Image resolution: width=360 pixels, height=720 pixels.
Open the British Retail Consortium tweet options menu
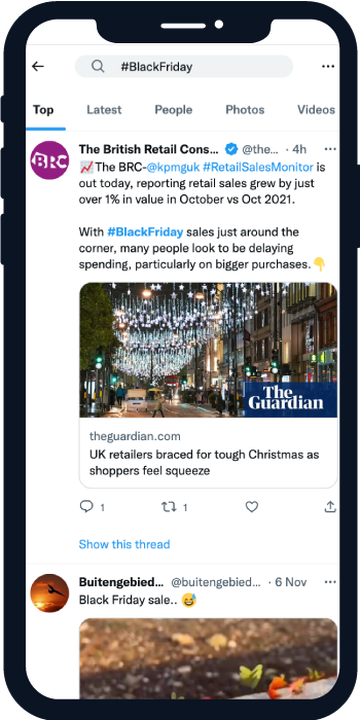[330, 149]
